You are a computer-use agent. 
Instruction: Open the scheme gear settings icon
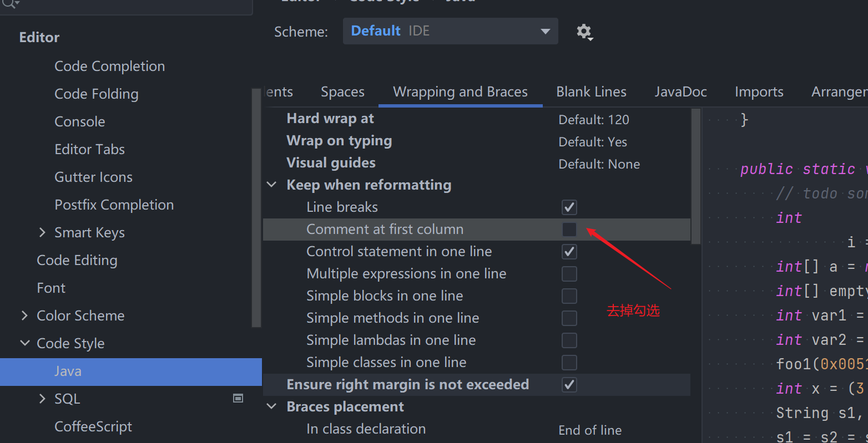[584, 32]
